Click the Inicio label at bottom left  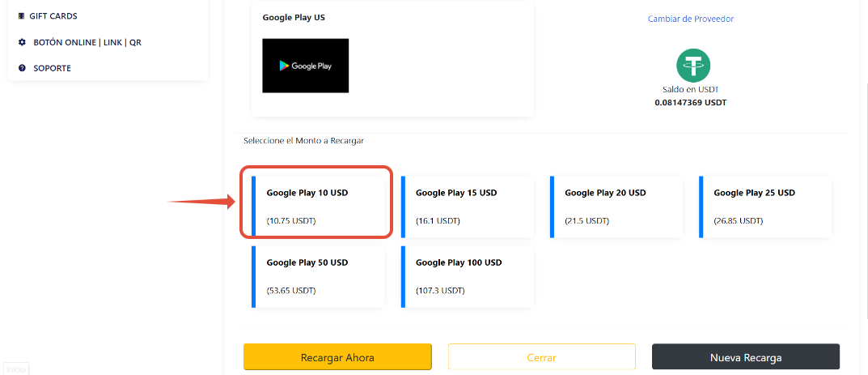coord(16,369)
